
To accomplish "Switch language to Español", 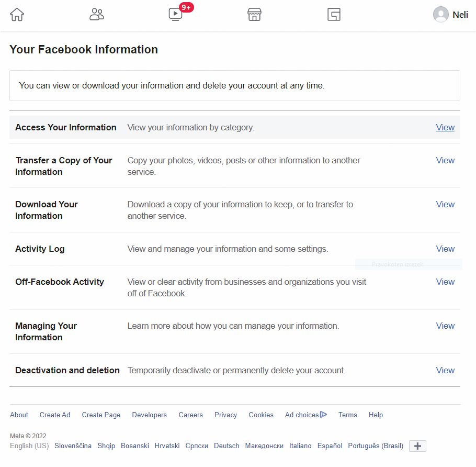I will [x=330, y=446].
